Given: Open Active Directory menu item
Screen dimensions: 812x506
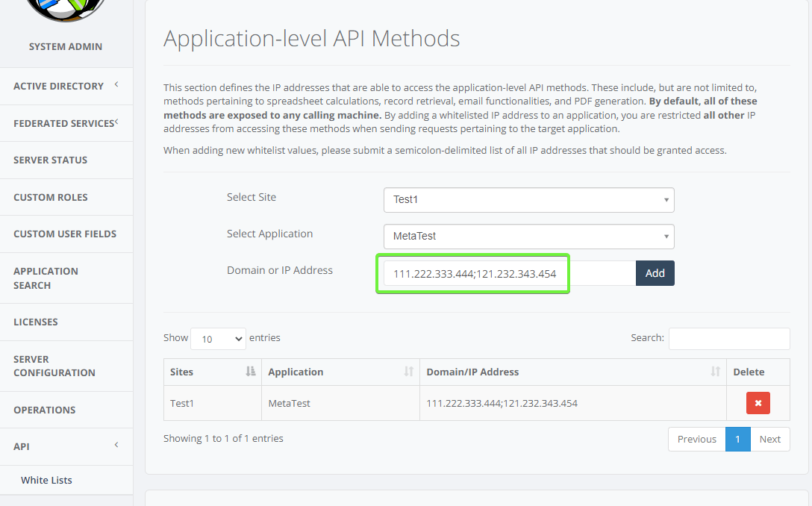Looking at the screenshot, I should point(58,86).
